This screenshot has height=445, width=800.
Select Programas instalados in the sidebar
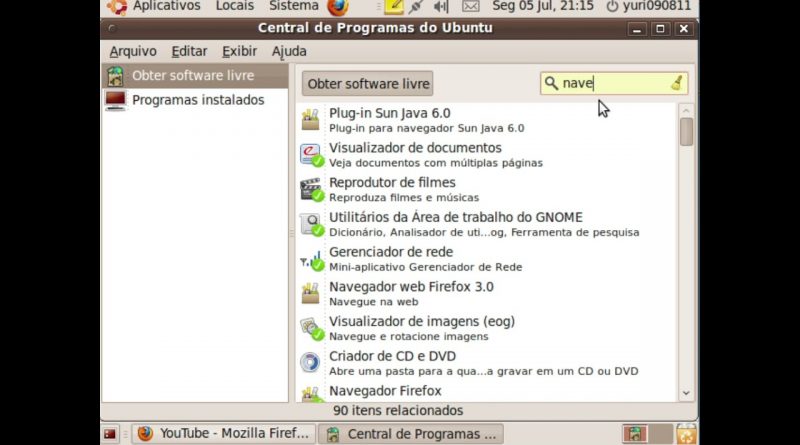coord(195,100)
